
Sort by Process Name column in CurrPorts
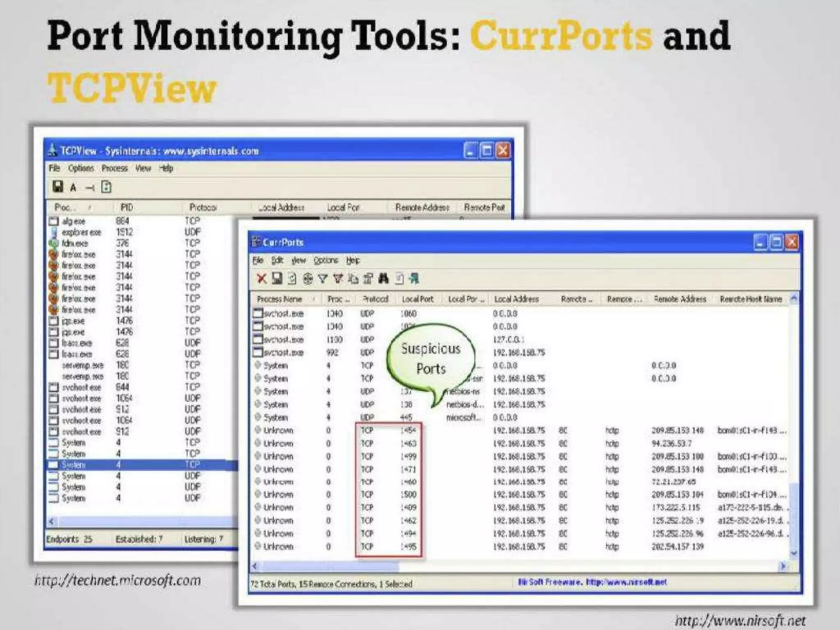(x=286, y=299)
